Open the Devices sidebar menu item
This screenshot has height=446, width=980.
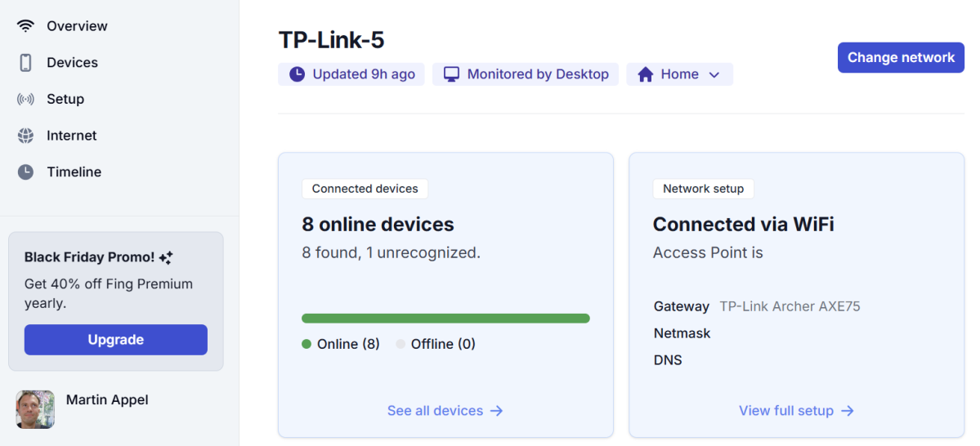click(x=72, y=63)
